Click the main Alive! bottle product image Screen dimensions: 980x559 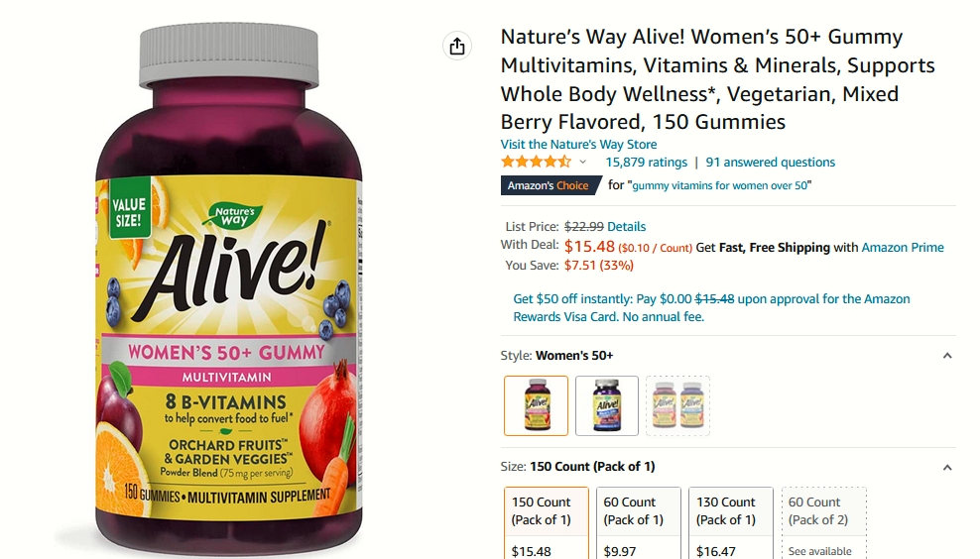coord(229,290)
